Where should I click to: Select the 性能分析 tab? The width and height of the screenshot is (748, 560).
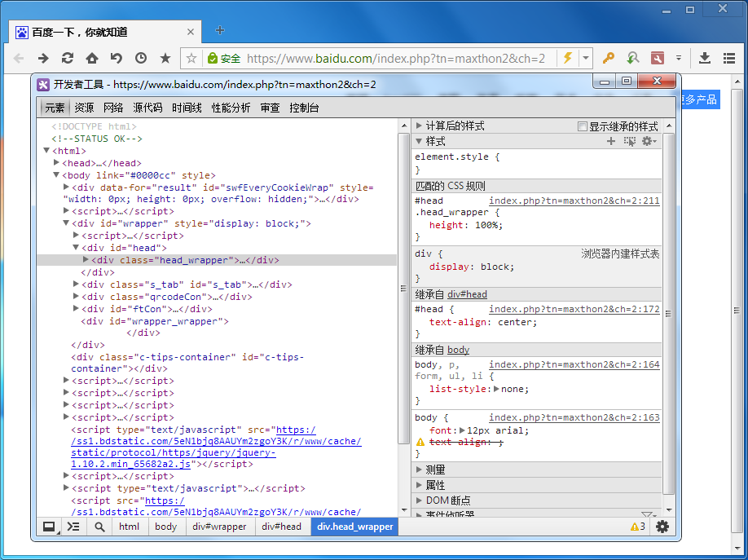point(231,108)
